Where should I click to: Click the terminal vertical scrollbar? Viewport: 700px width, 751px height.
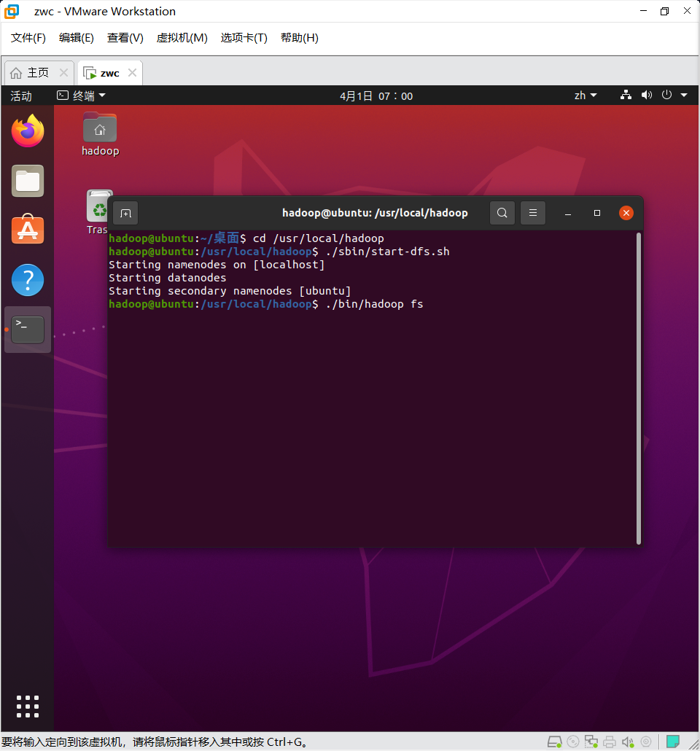[x=638, y=389]
